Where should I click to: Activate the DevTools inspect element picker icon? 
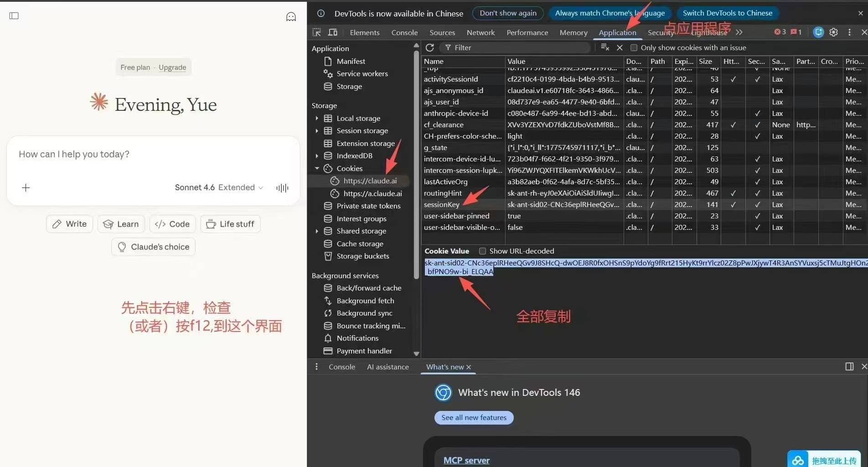tap(317, 32)
